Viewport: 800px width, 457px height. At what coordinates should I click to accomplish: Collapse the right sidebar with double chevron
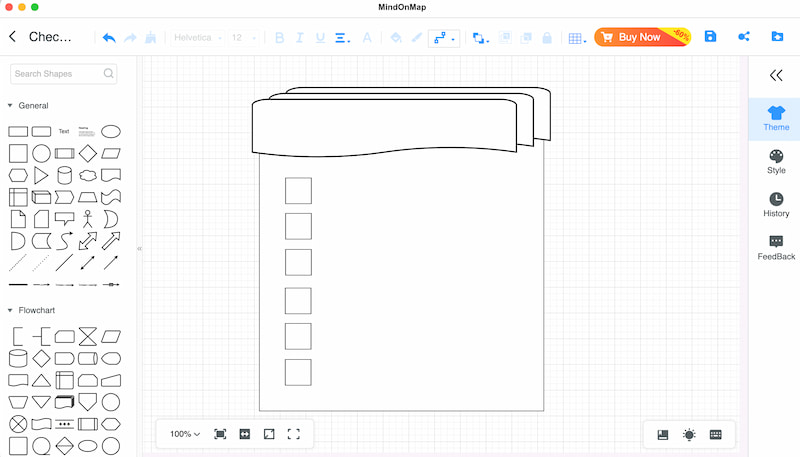(776, 75)
